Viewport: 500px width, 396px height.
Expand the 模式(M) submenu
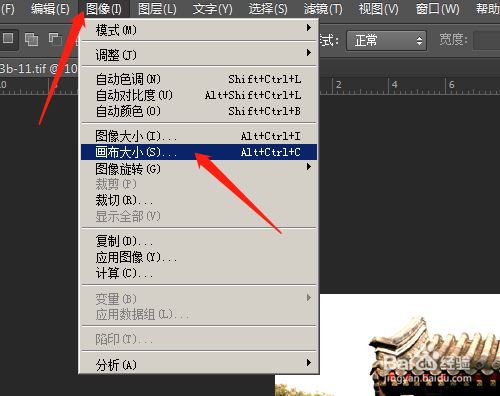click(x=199, y=30)
